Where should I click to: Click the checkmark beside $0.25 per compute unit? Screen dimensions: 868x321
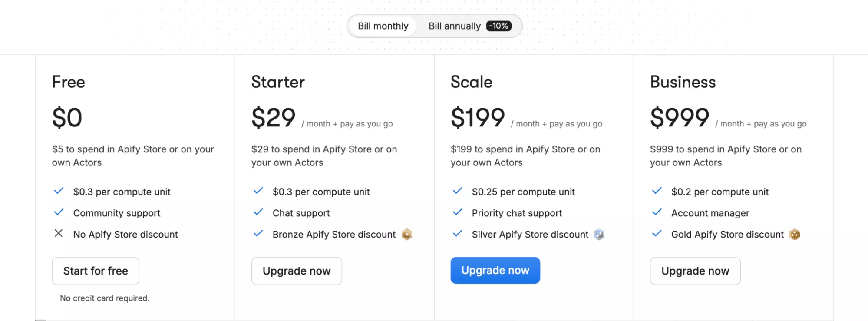pos(457,191)
